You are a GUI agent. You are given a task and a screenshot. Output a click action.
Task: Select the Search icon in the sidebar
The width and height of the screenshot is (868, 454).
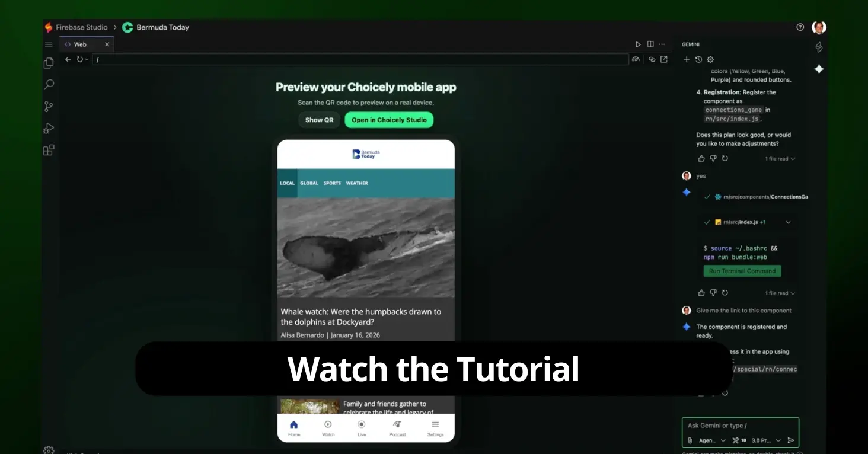[49, 84]
